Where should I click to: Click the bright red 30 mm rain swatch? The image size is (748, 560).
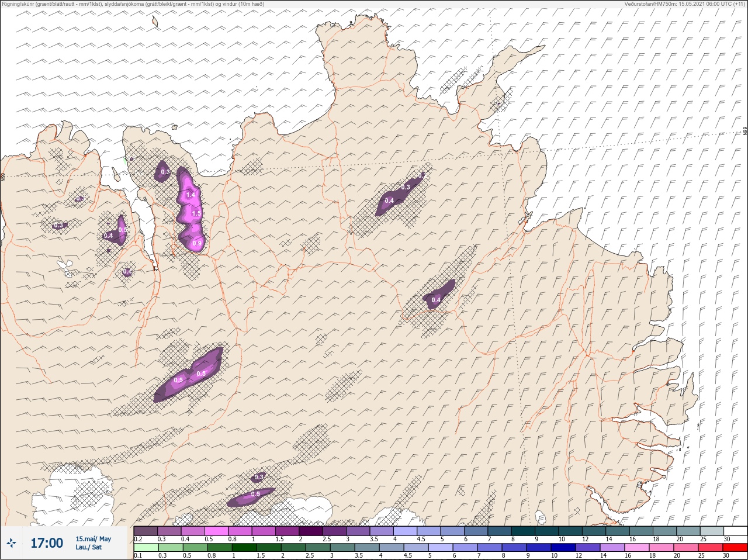tap(735, 548)
